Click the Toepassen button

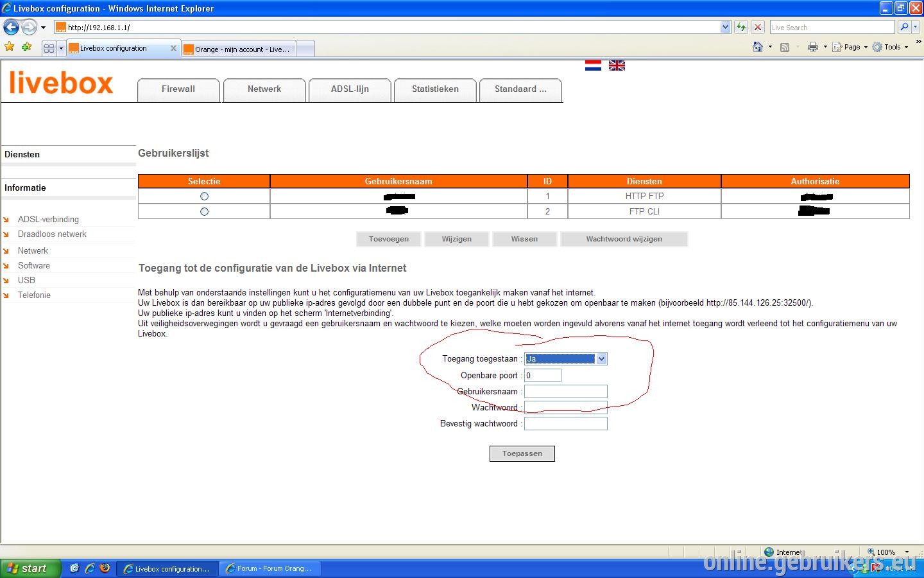[522, 453]
